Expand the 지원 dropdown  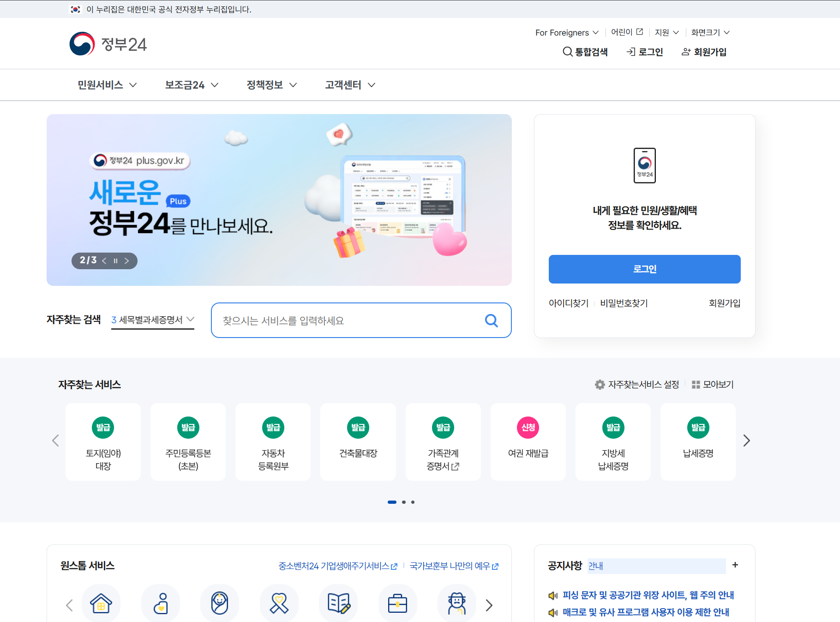[666, 32]
